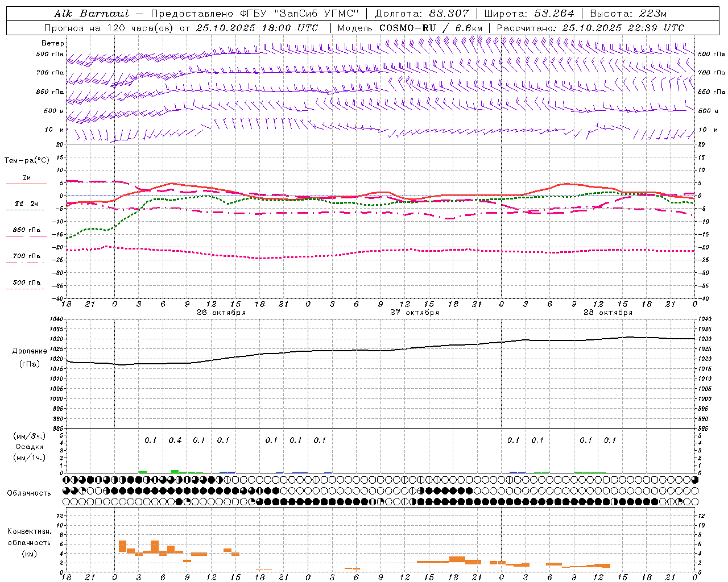This screenshot has height=582, width=728.
Task: Click the Облачность row label
Action: click(x=29, y=493)
